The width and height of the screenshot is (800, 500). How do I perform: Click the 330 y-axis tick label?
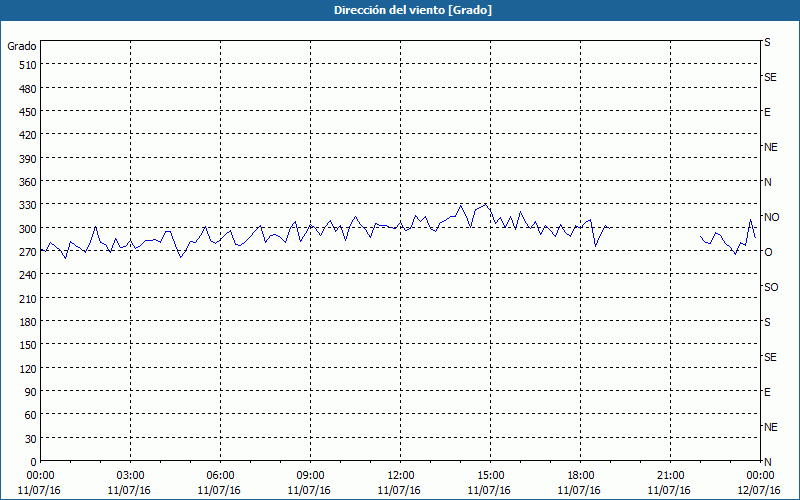click(29, 205)
